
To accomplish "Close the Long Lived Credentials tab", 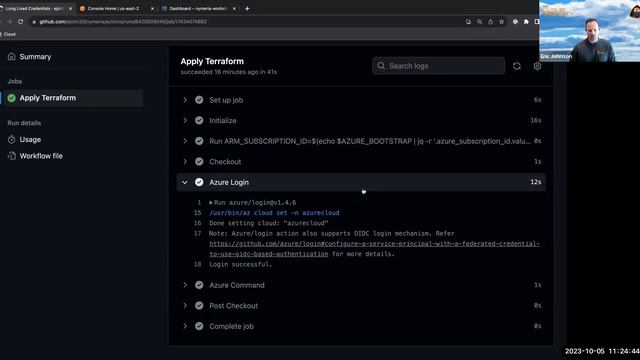I will pyautogui.click(x=70, y=9).
